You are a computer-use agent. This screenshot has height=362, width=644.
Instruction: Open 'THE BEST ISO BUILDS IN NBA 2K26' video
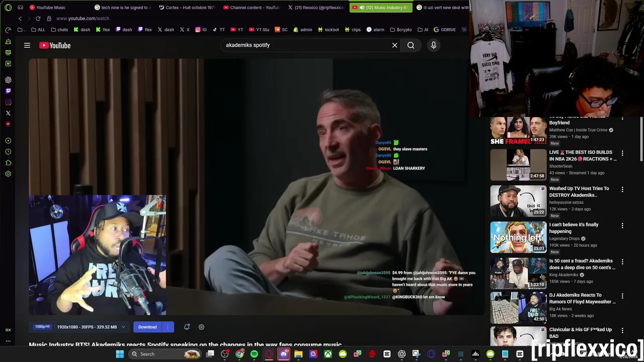click(x=583, y=155)
